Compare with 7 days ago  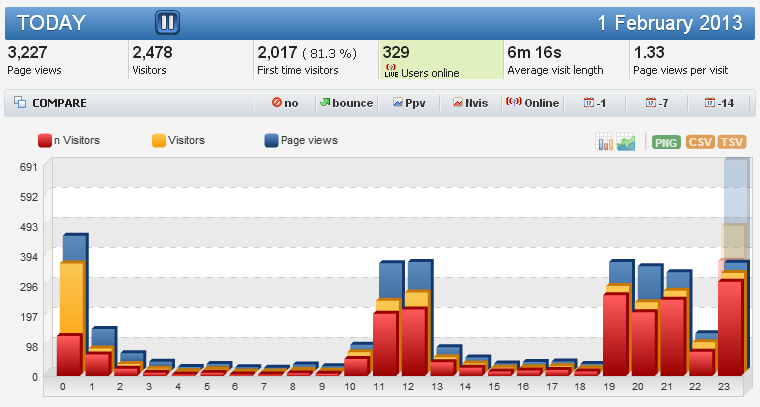(657, 103)
